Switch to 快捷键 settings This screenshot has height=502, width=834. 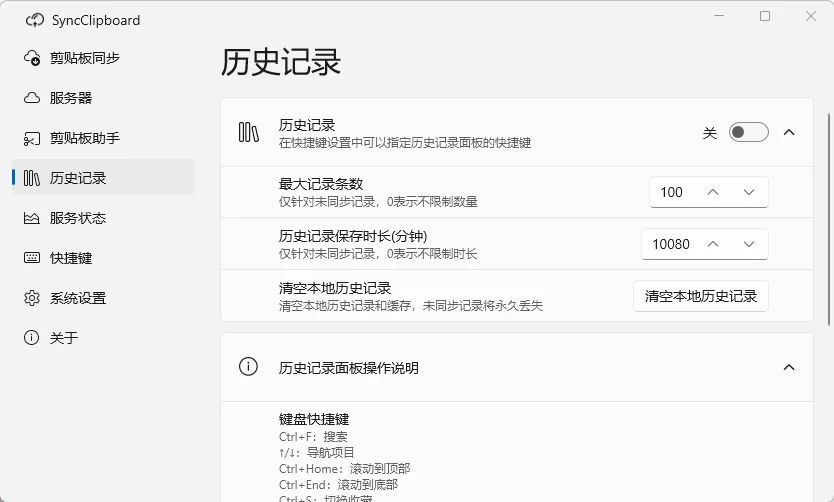click(x=103, y=258)
